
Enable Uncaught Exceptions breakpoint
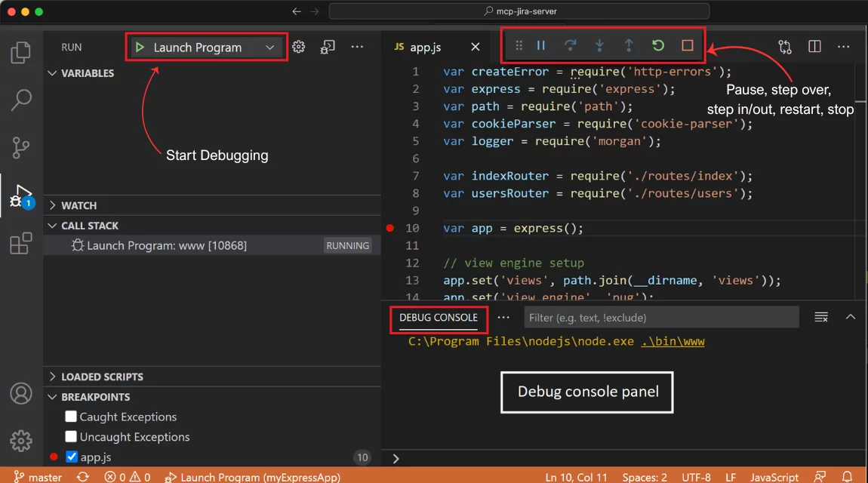pos(71,437)
